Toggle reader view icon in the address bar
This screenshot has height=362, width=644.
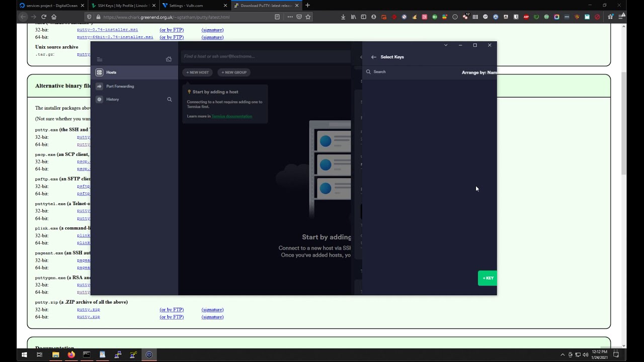pos(277,17)
